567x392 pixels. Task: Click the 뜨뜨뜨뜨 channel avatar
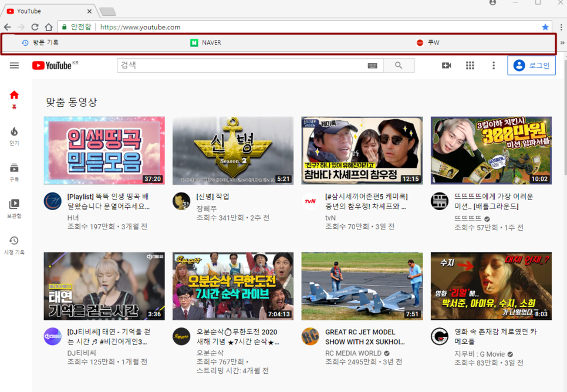440,201
